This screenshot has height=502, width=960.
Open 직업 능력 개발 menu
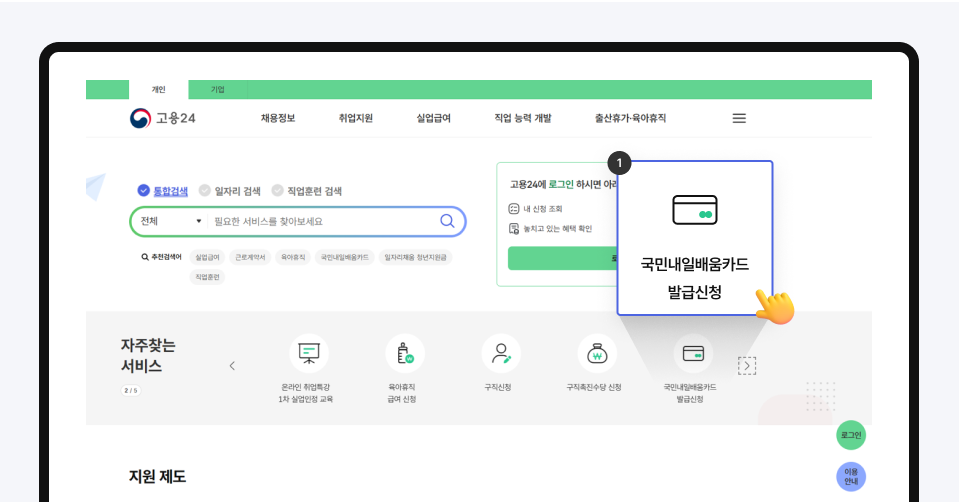(523, 118)
